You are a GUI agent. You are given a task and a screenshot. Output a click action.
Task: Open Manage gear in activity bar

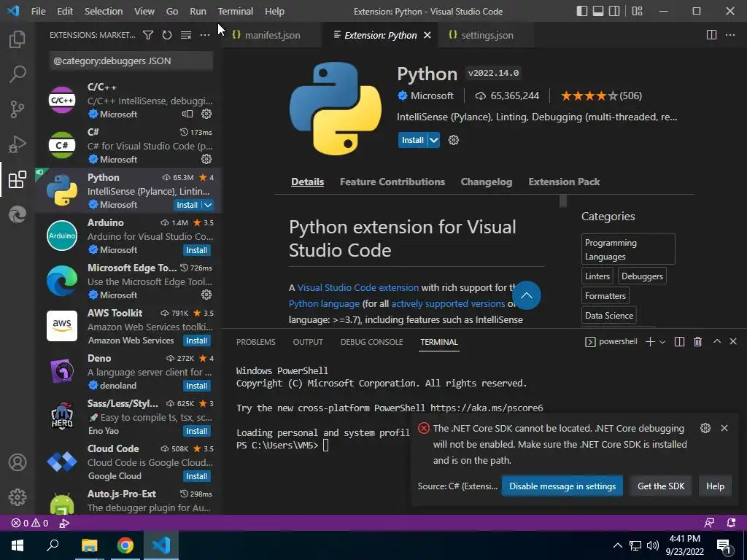tap(18, 497)
